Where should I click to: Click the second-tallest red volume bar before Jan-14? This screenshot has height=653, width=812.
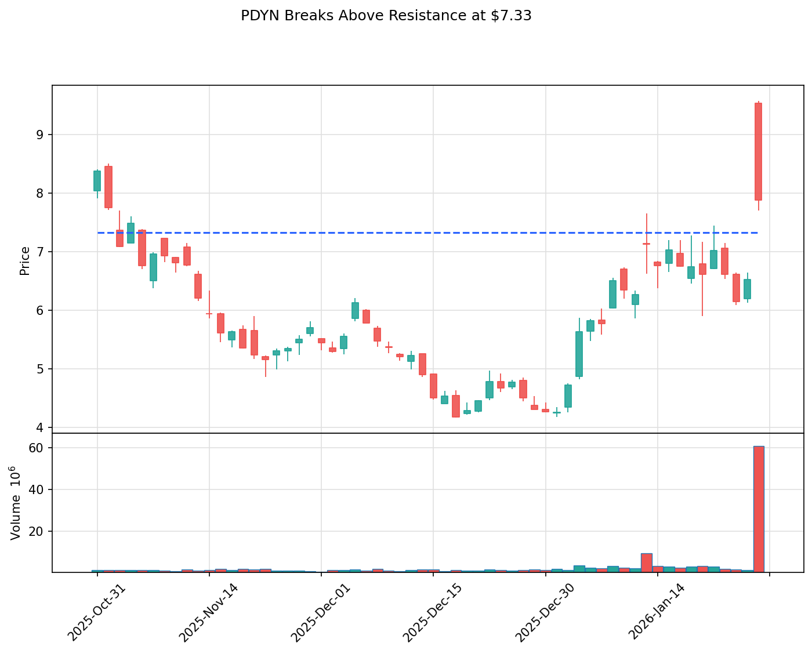click(x=646, y=563)
